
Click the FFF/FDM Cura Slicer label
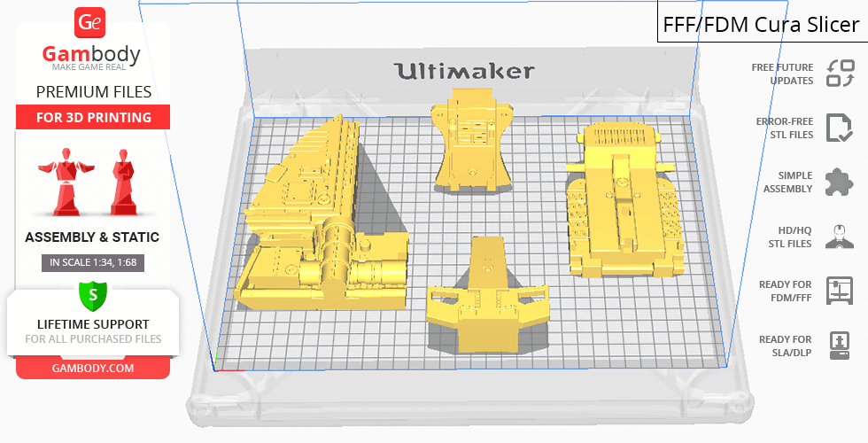762,24
